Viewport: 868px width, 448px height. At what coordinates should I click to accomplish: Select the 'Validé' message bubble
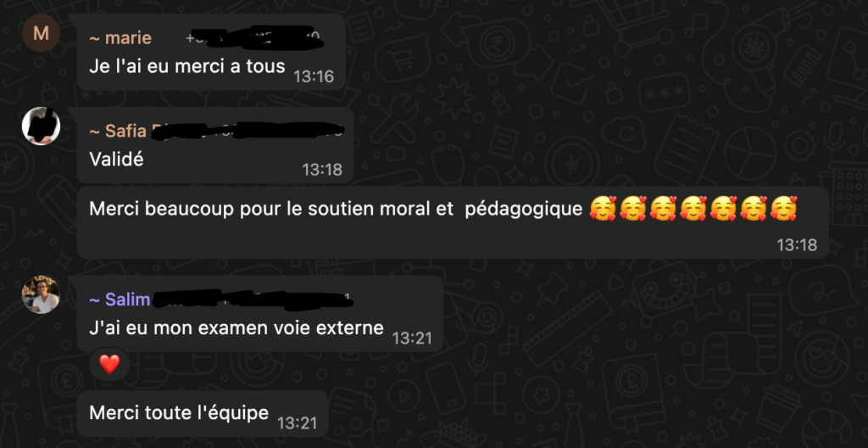pyautogui.click(x=214, y=145)
